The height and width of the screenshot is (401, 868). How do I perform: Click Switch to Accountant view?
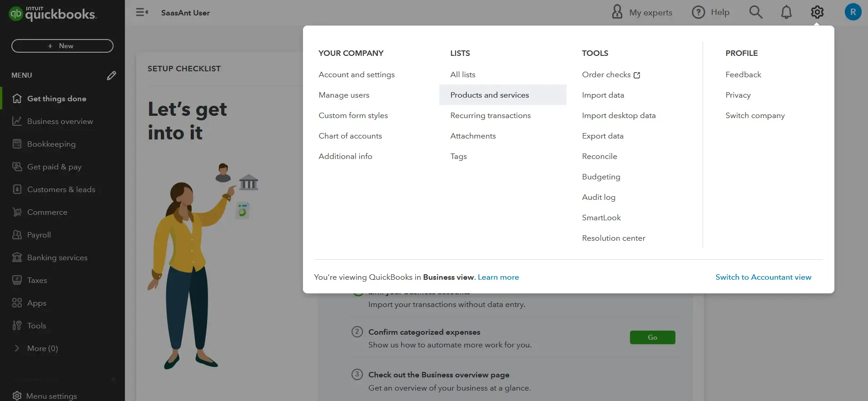tap(763, 277)
